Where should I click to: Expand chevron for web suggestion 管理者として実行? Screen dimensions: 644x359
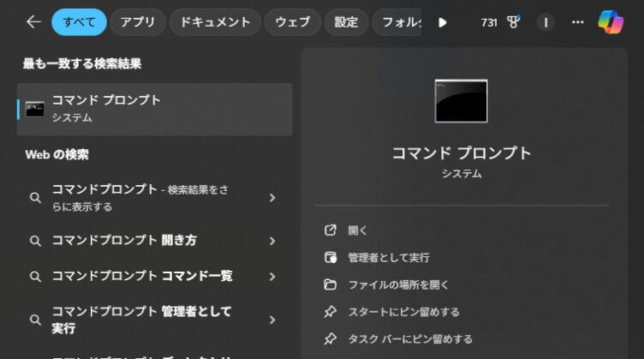tap(272, 320)
